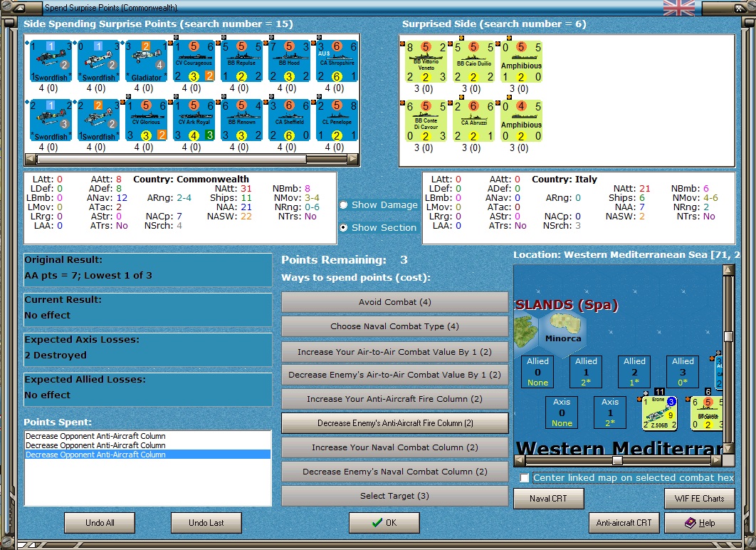Select the Amphibious counter with orange 4
The image size is (756, 550).
[522, 120]
